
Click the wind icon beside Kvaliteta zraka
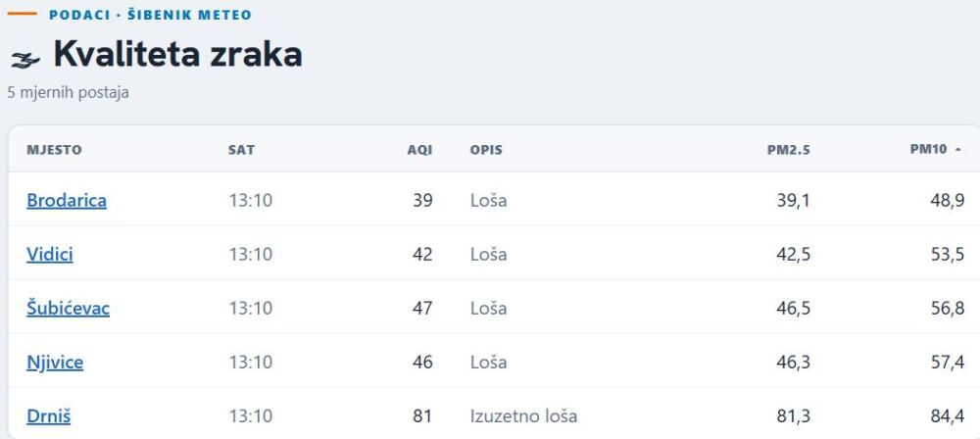(x=25, y=60)
